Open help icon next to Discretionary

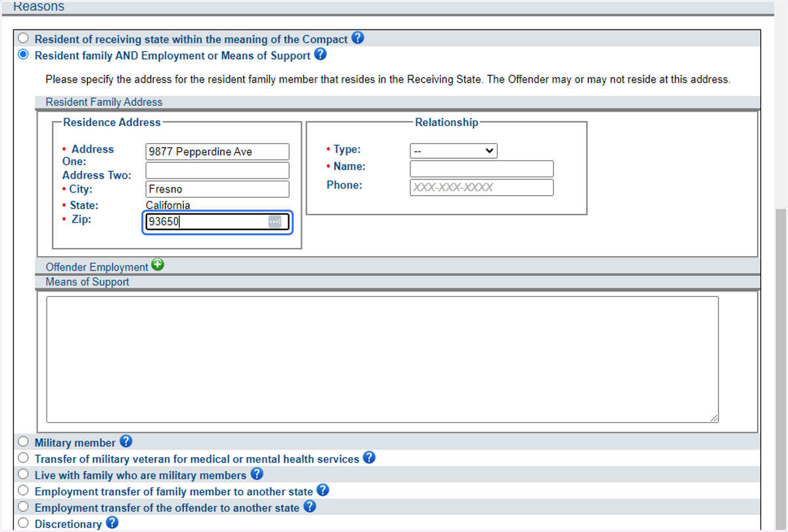click(112, 523)
